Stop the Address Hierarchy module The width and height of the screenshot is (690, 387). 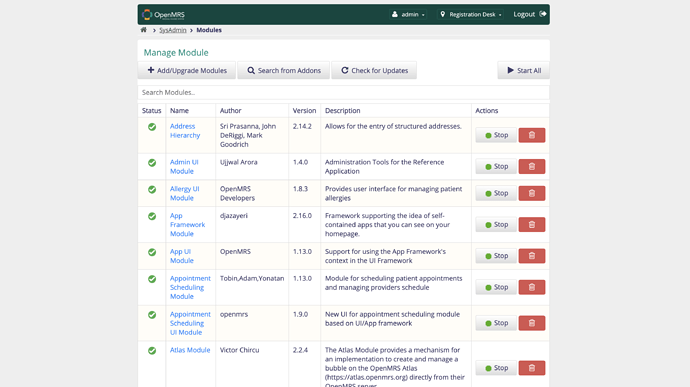pyautogui.click(x=496, y=135)
